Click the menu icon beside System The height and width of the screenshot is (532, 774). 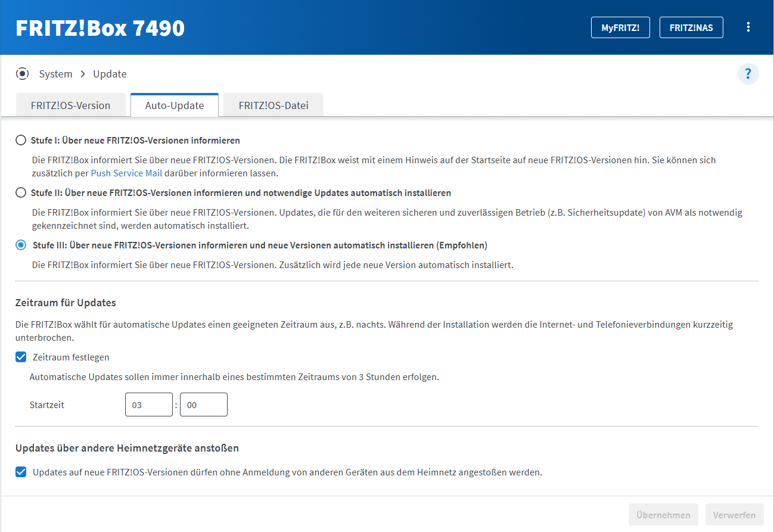[x=23, y=74]
